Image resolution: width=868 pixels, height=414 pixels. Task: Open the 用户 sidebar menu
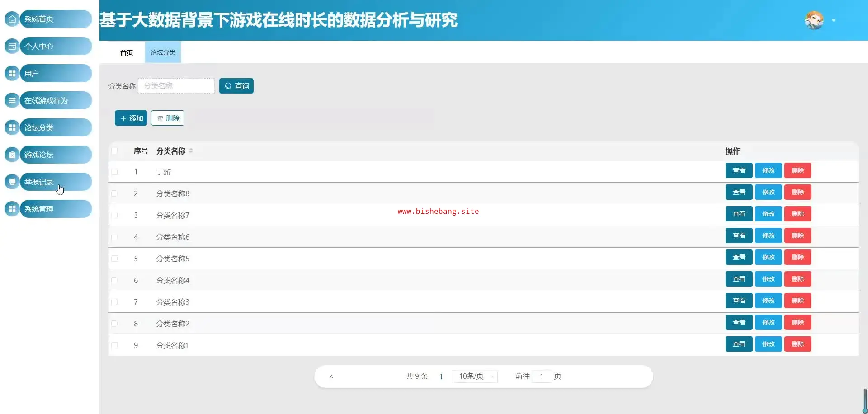pos(56,73)
